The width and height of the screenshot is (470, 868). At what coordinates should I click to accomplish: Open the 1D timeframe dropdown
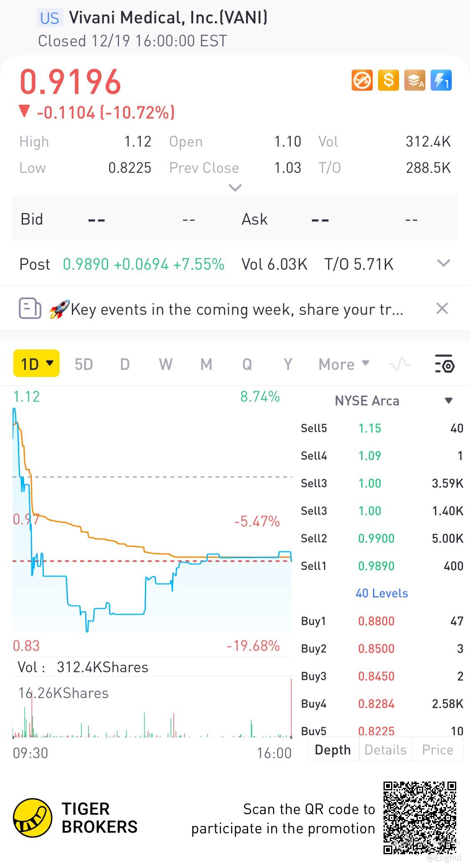point(37,364)
